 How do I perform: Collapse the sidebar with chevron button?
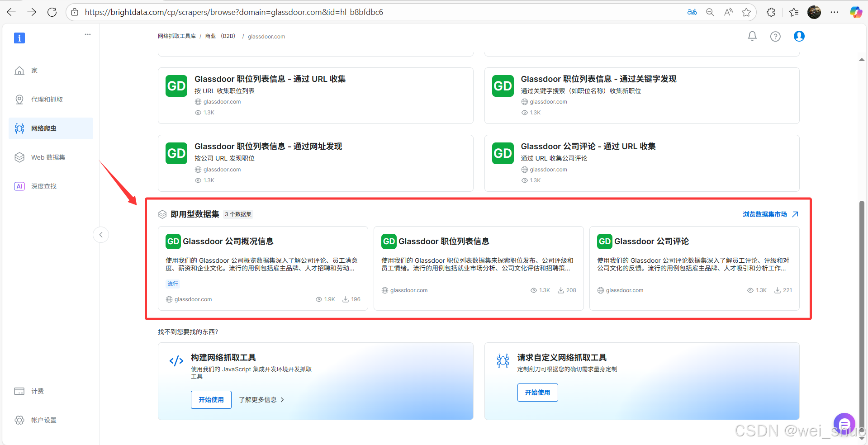tap(101, 235)
